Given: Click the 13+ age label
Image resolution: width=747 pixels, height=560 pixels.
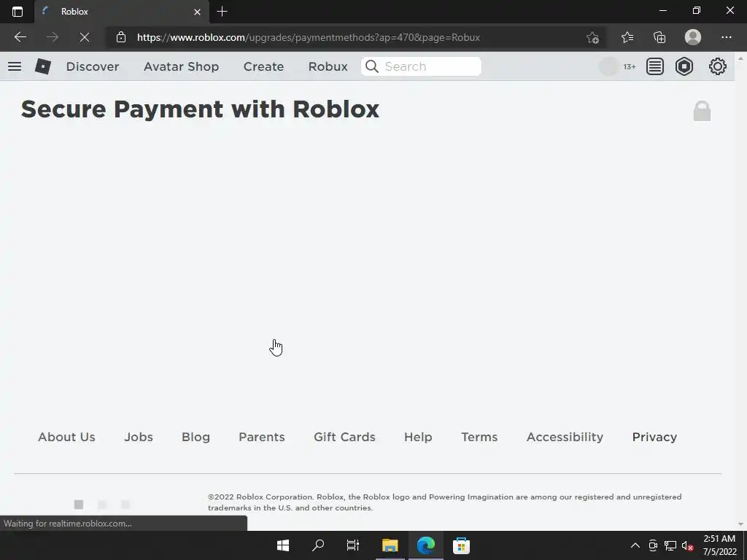Looking at the screenshot, I should point(630,66).
